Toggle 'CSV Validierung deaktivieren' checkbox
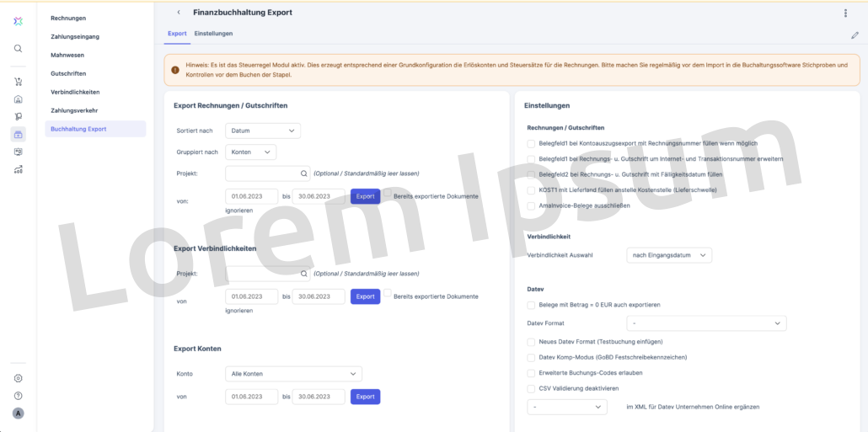Image resolution: width=868 pixels, height=432 pixels. coord(531,388)
